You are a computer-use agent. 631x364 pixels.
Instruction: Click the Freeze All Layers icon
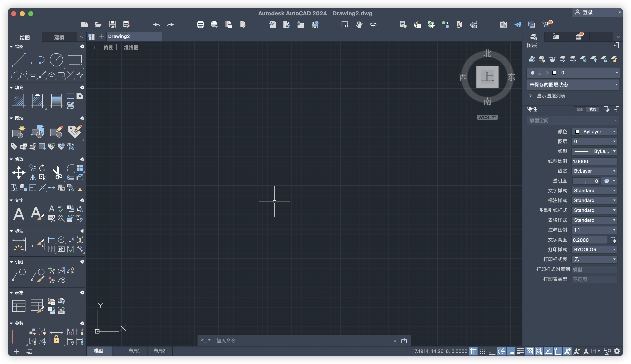click(584, 60)
